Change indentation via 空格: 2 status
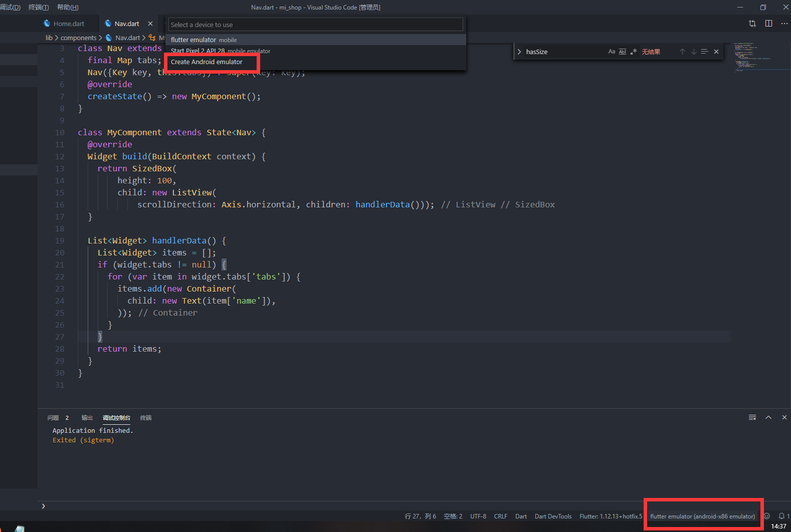791x532 pixels. pyautogui.click(x=453, y=516)
